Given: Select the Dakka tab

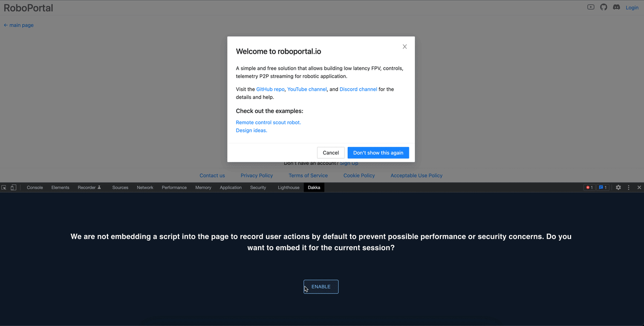Looking at the screenshot, I should coord(314,188).
